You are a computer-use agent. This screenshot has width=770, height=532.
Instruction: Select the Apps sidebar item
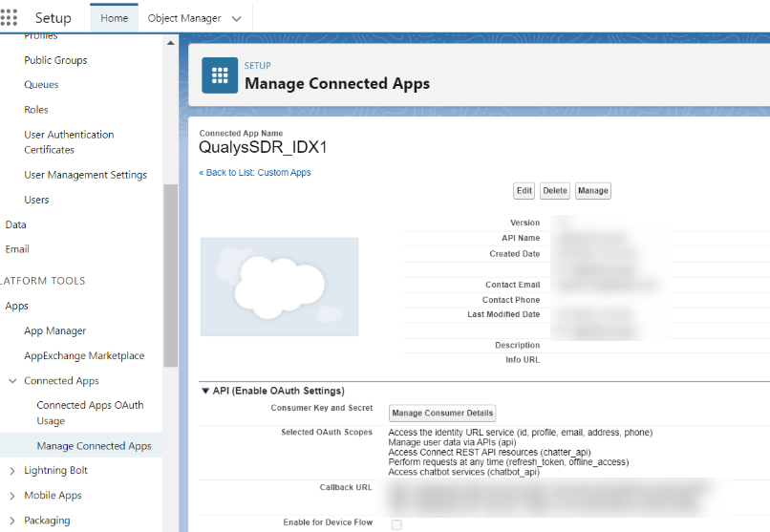pos(16,307)
